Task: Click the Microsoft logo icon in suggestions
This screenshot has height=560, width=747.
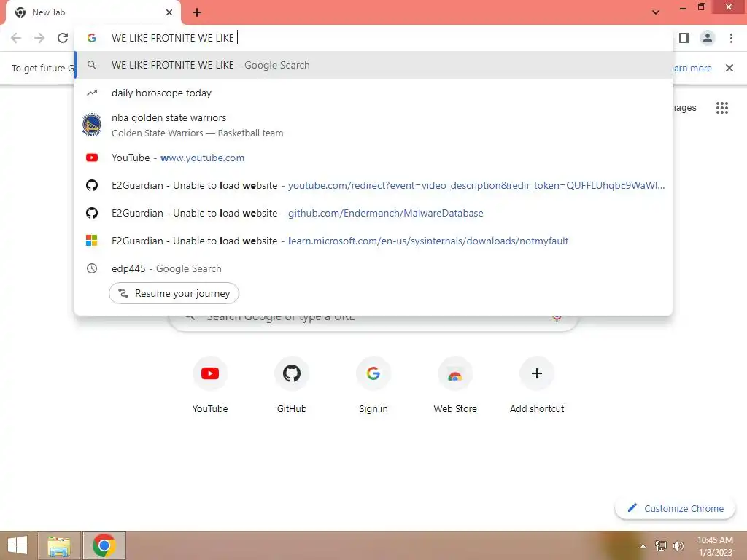Action: pos(92,241)
